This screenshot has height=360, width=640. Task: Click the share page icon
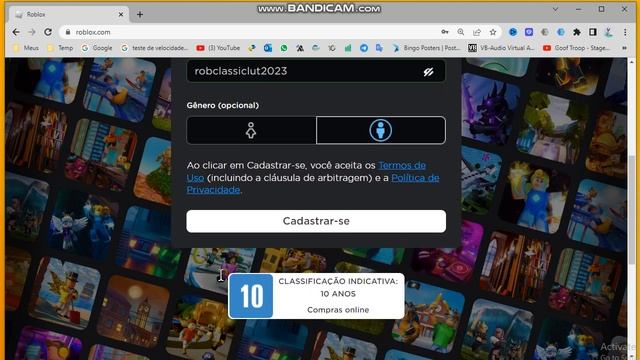(x=477, y=32)
